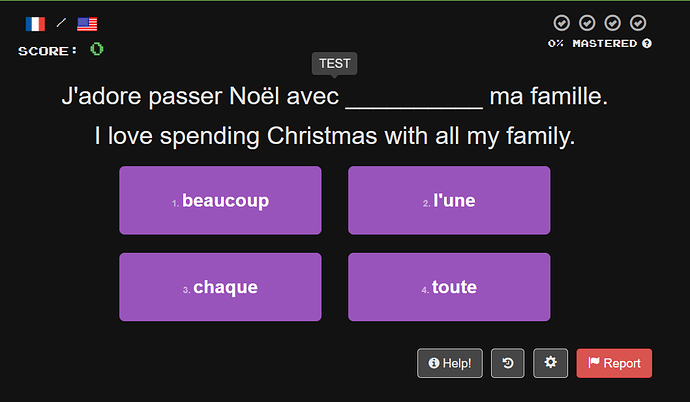Click the fourth mastery checkmark circle

(x=638, y=23)
